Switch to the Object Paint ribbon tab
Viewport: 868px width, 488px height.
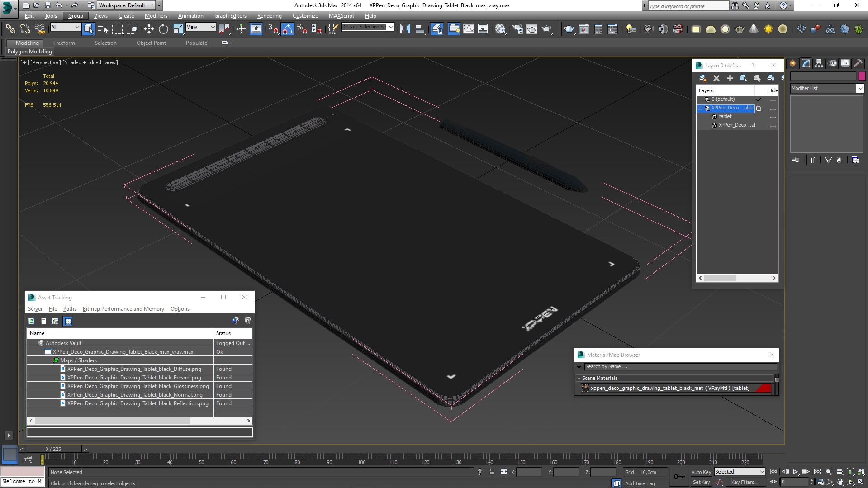pos(151,43)
